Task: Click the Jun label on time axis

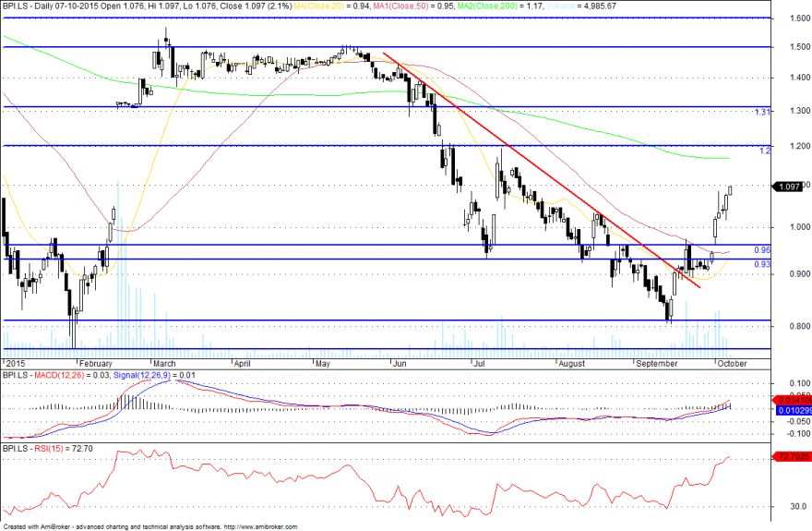Action: click(x=400, y=364)
